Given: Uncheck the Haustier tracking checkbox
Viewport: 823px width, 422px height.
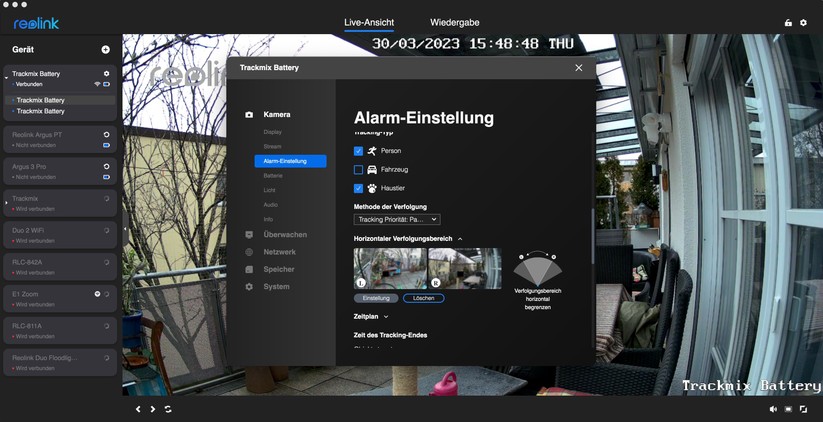Looking at the screenshot, I should tap(358, 188).
